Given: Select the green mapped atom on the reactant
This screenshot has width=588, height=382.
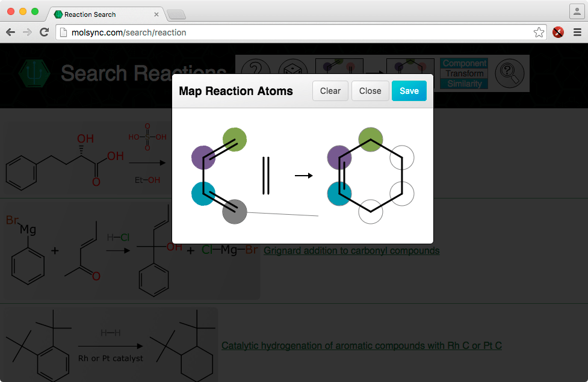Looking at the screenshot, I should pyautogui.click(x=235, y=139).
